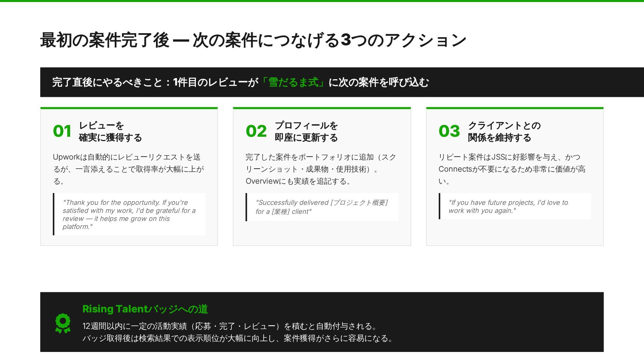644x362 pixels.
Task: Click the paragraph about リピート案件はJSS
Action: 512,169
